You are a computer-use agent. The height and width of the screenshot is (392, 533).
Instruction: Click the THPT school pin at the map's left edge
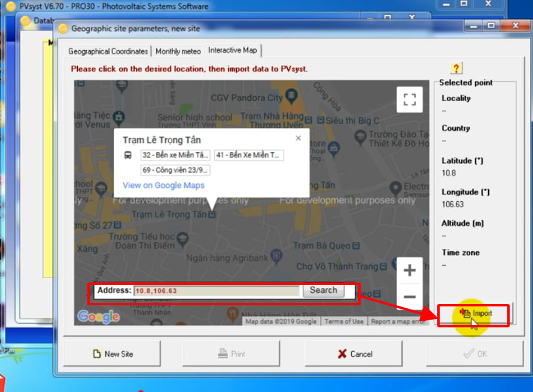(x=101, y=189)
